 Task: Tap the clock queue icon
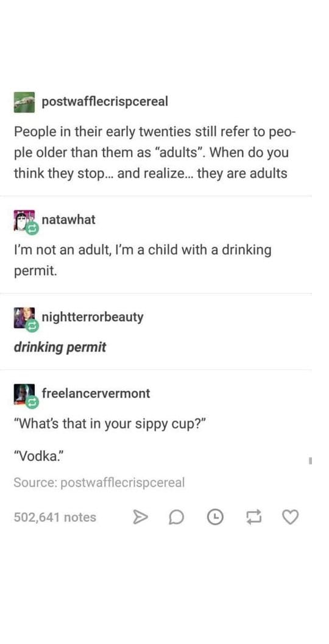[214, 517]
